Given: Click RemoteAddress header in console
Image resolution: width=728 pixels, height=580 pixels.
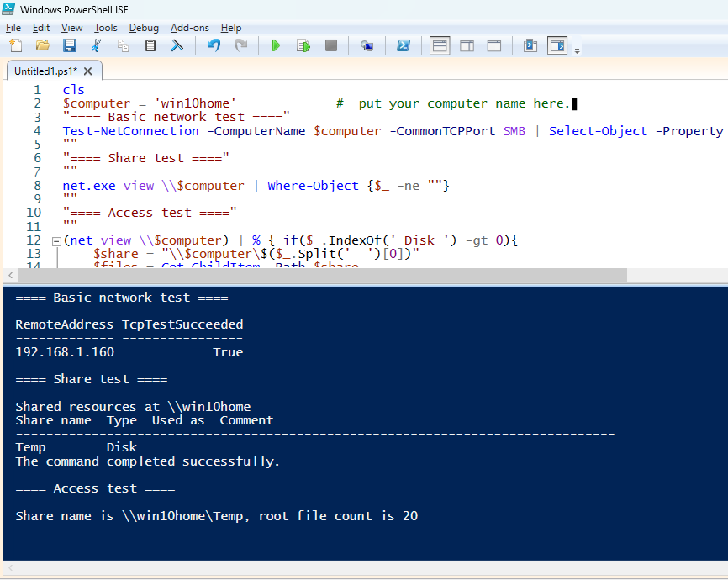Looking at the screenshot, I should click(x=64, y=324).
